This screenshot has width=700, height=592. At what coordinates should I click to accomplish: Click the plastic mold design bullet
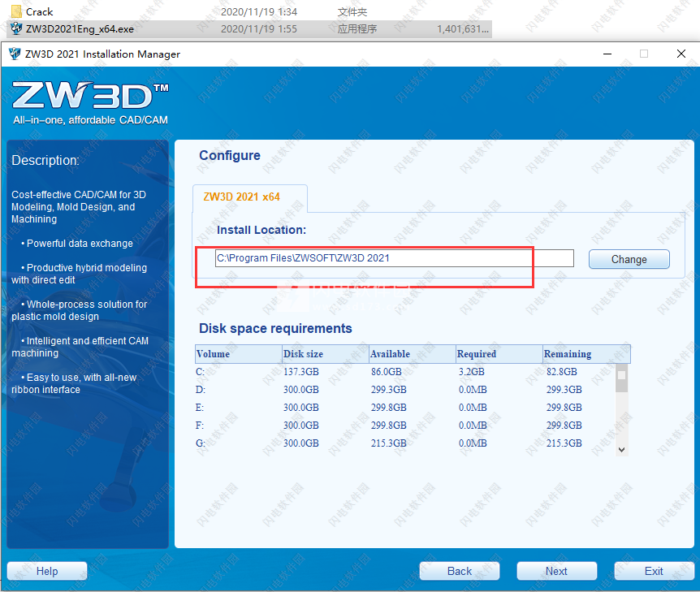pyautogui.click(x=80, y=310)
